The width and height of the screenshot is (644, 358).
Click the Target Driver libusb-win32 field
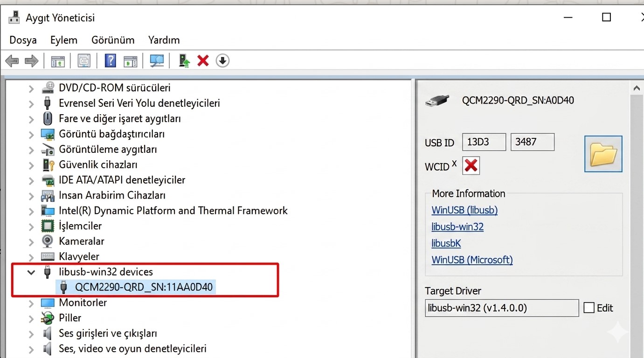click(x=501, y=308)
